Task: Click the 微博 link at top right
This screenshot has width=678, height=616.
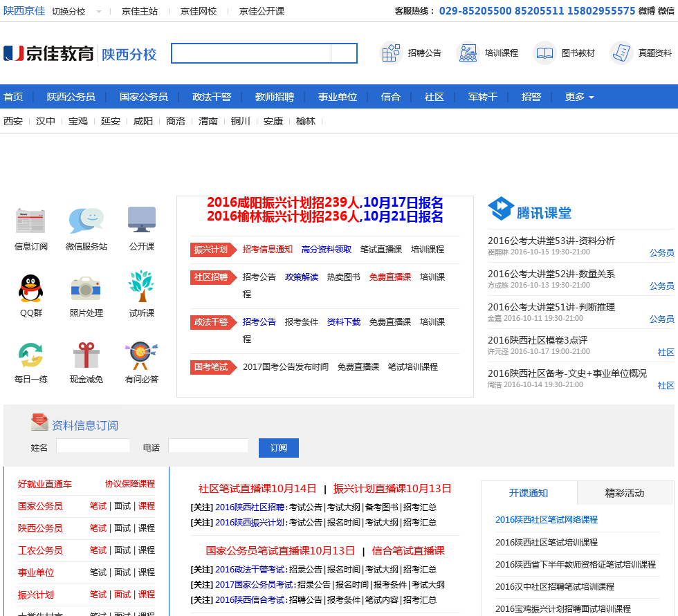Action: [x=646, y=11]
